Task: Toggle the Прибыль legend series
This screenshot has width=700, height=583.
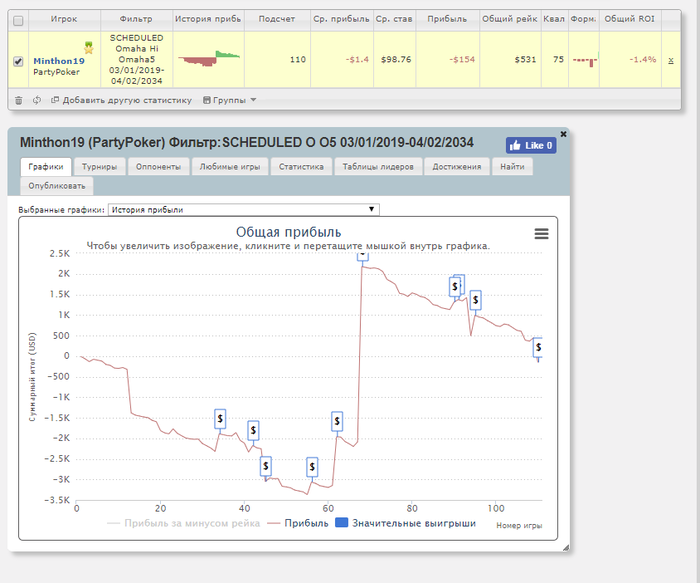Action: tap(298, 523)
